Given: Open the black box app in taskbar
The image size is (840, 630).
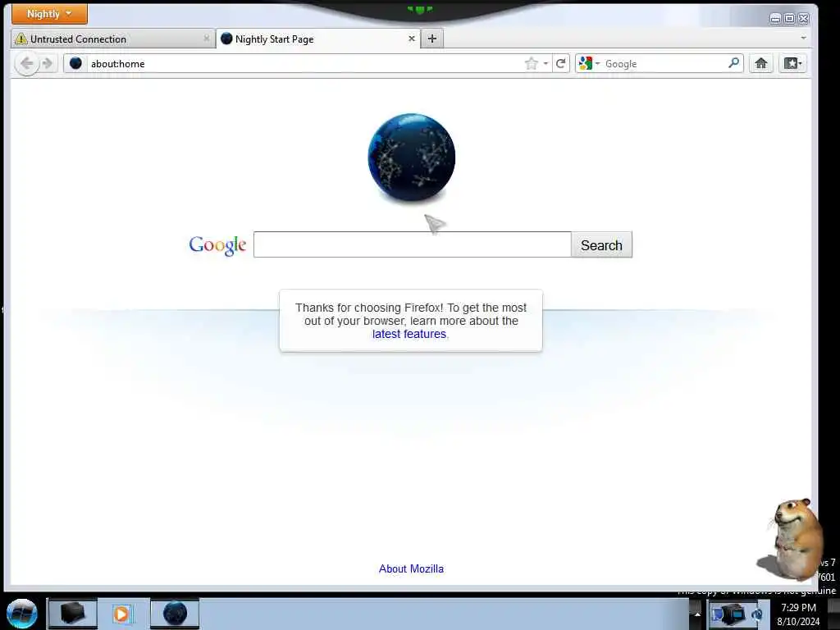Looking at the screenshot, I should 73,614.
